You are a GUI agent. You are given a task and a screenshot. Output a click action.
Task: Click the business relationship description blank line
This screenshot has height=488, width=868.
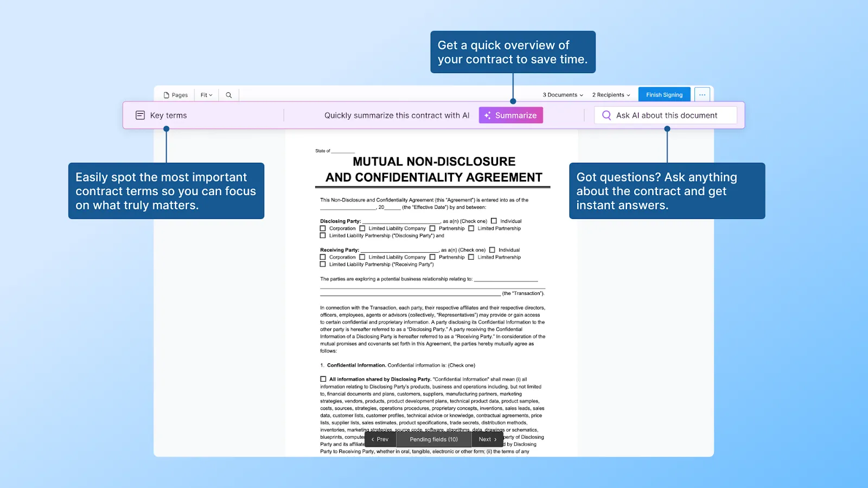pos(506,279)
